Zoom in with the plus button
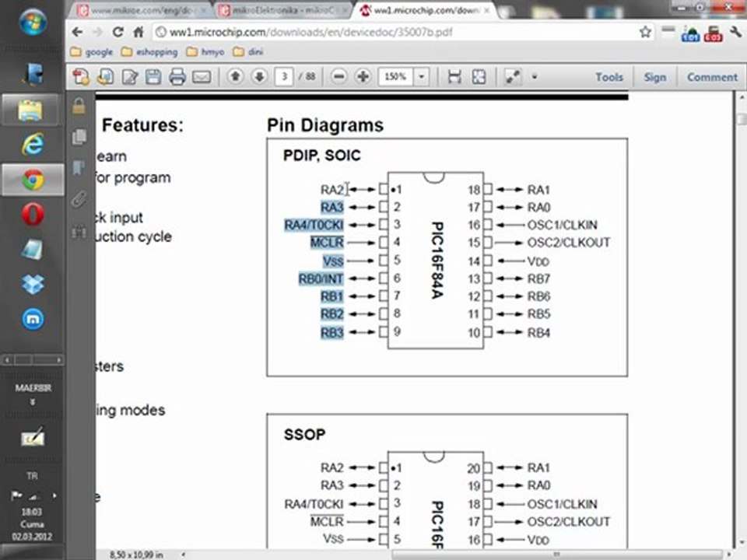Image resolution: width=747 pixels, height=560 pixels. pyautogui.click(x=363, y=76)
